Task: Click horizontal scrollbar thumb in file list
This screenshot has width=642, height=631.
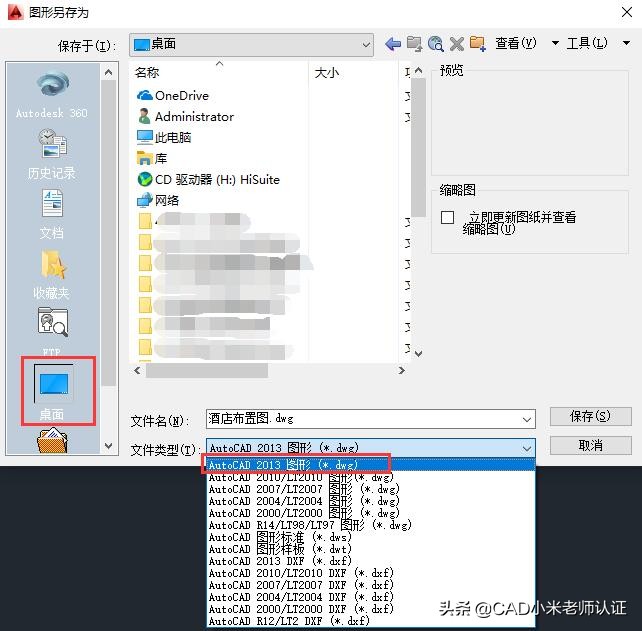Action: pos(207,371)
